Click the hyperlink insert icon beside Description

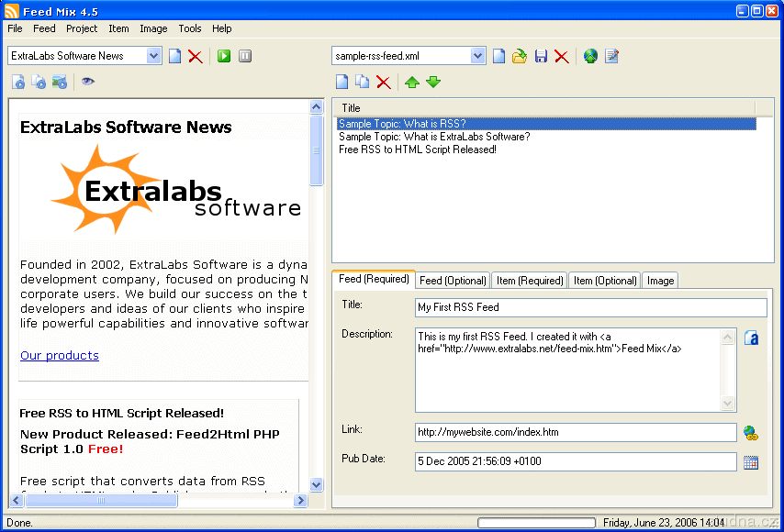click(751, 338)
